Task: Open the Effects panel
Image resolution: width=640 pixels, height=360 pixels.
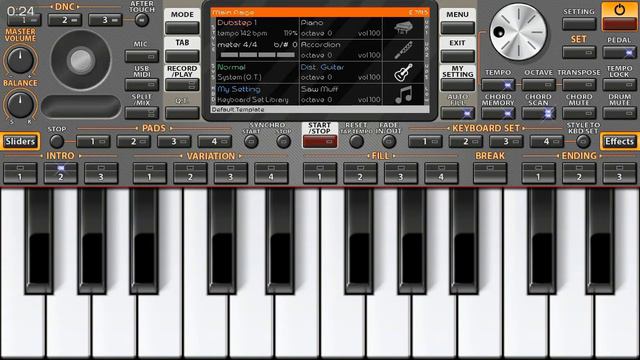Action: 619,141
